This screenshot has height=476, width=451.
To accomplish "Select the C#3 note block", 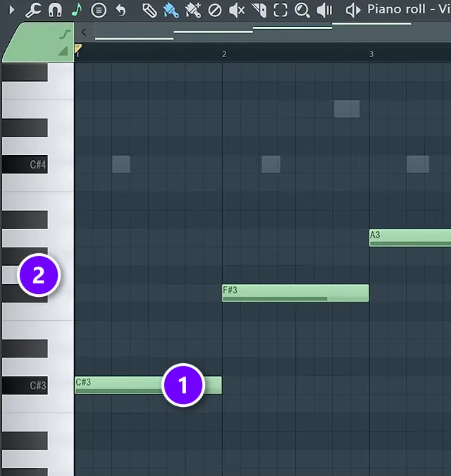I will [x=148, y=385].
